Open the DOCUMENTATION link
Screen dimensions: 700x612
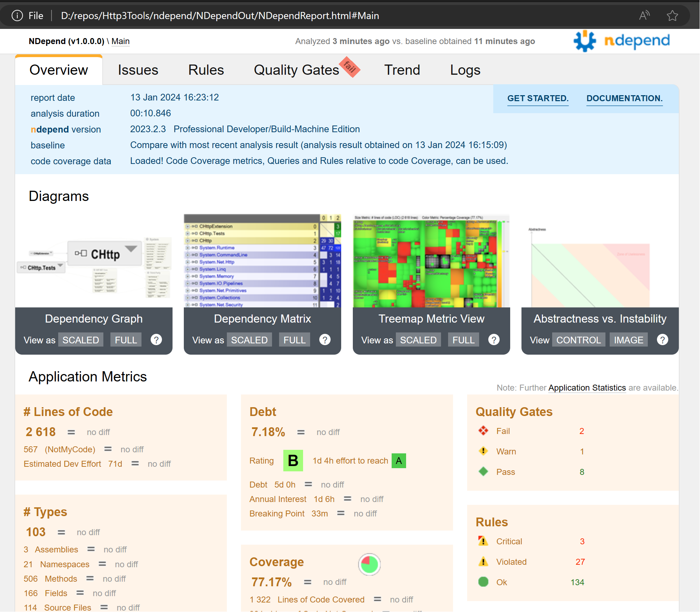[624, 98]
